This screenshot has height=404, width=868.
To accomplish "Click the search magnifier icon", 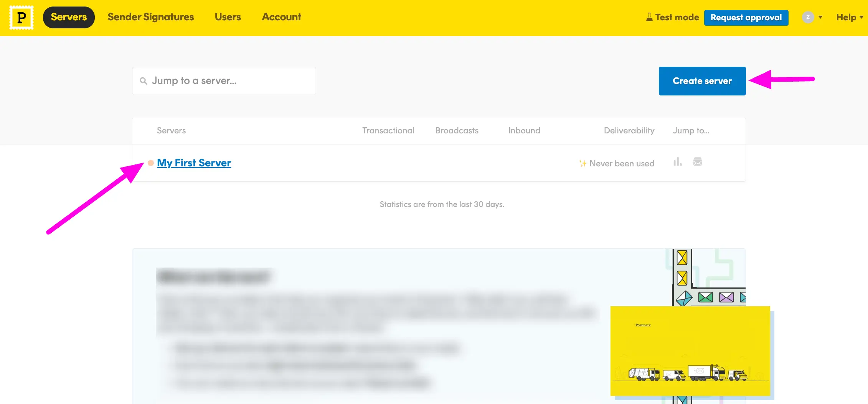I will click(x=144, y=81).
